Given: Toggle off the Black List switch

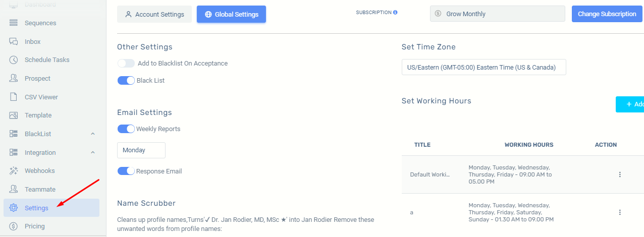Looking at the screenshot, I should pos(126,81).
